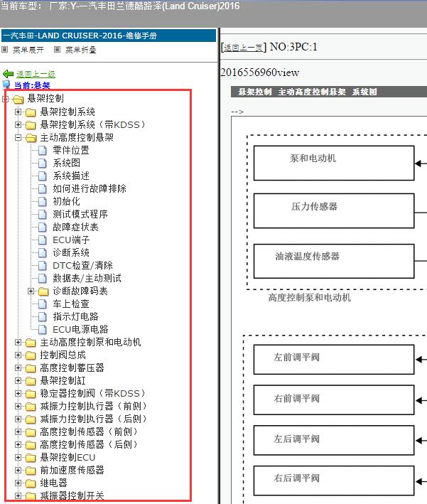
Task: Expand the 高度控制蓄压器 node
Action: pyautogui.click(x=18, y=368)
